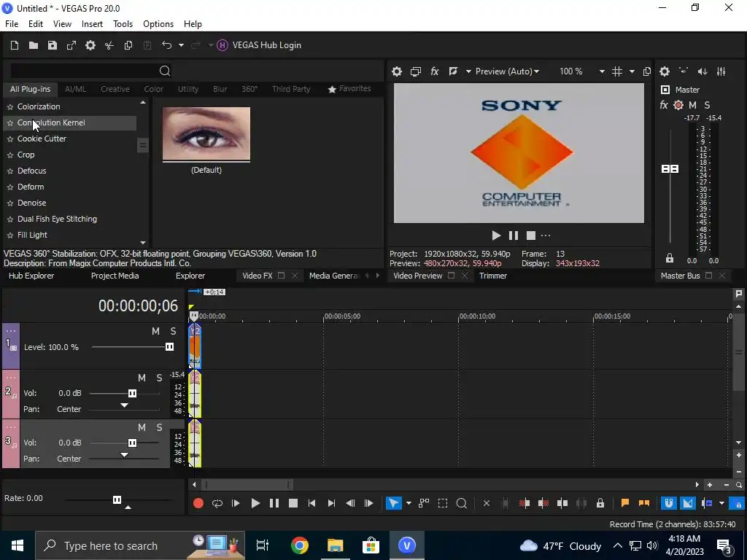
Task: Click the VEGAS Hub Login button
Action: pos(259,45)
